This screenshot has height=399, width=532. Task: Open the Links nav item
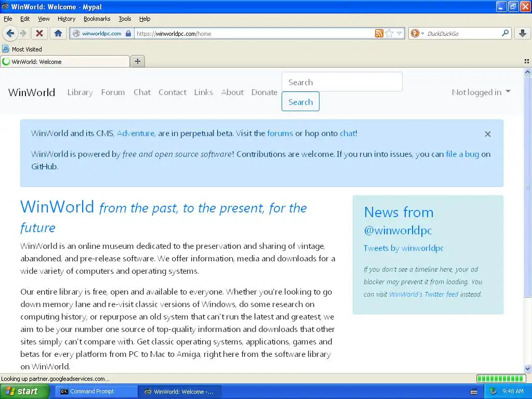[x=204, y=92]
